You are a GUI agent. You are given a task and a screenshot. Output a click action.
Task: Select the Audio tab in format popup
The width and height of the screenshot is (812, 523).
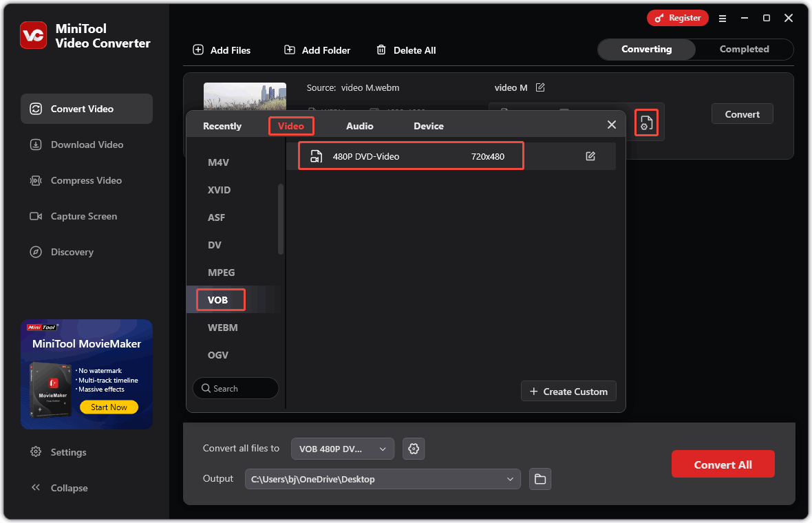coord(360,126)
